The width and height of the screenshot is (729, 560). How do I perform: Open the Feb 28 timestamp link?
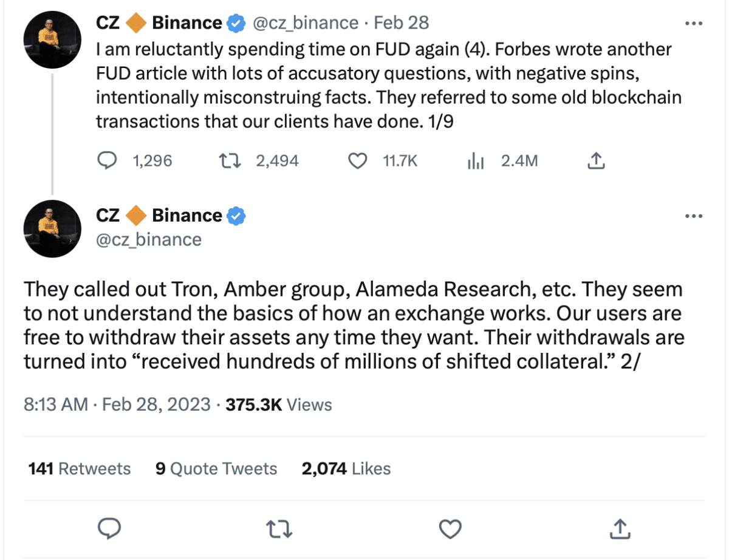[x=402, y=22]
